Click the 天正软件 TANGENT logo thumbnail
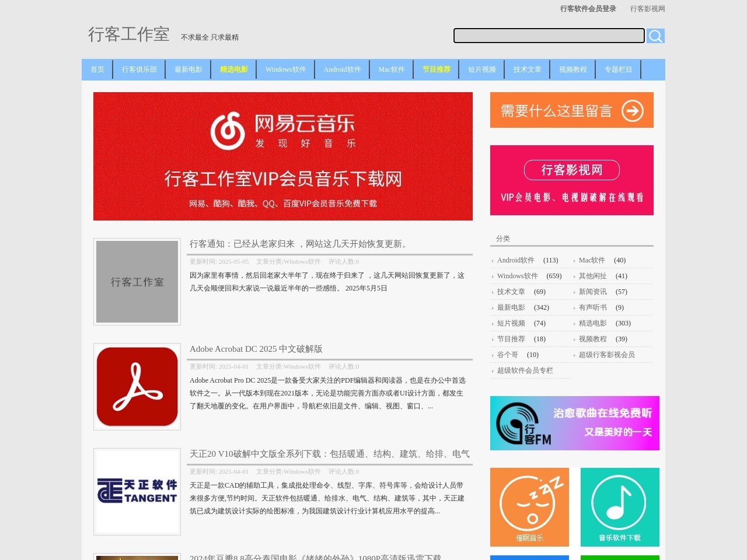 137,492
